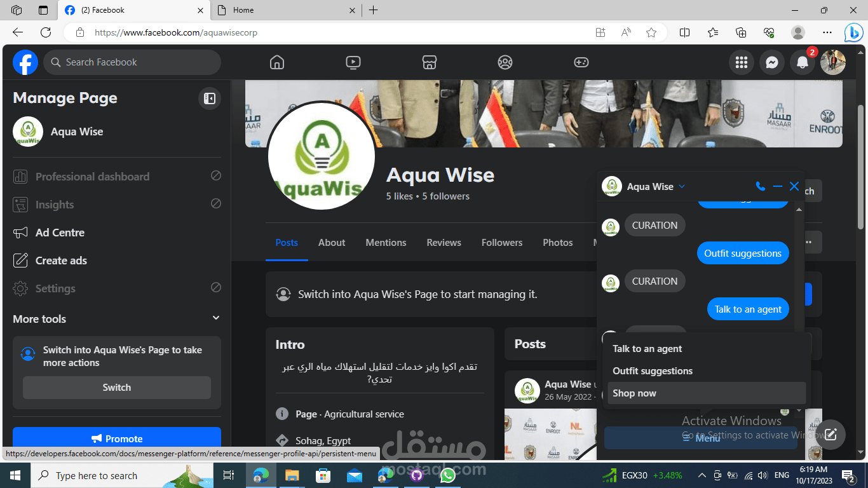Open the Windows Start menu

15,475
